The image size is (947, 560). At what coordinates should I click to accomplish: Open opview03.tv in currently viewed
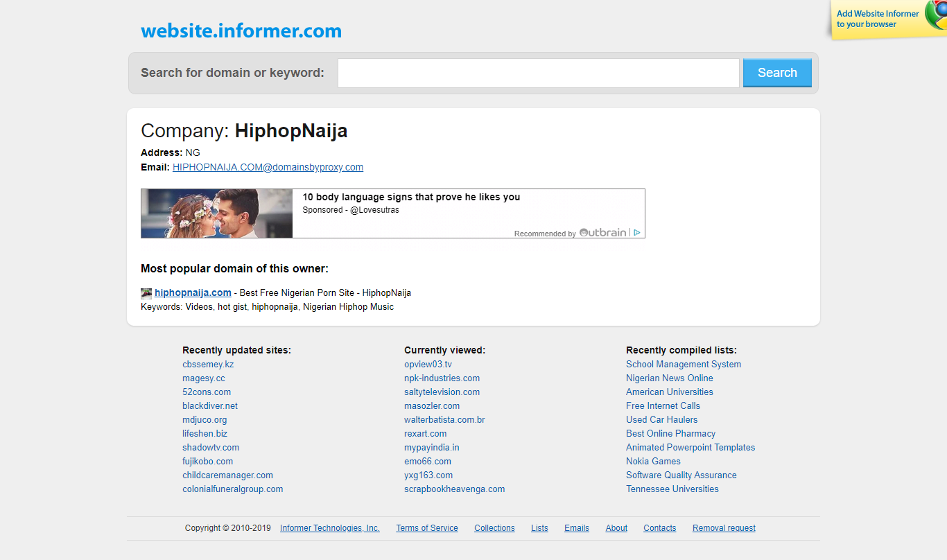[428, 364]
